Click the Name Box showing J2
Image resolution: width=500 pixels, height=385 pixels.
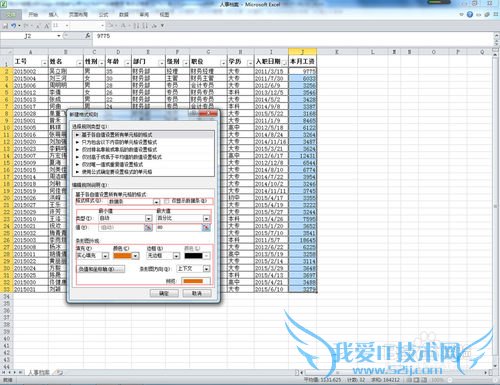point(28,36)
